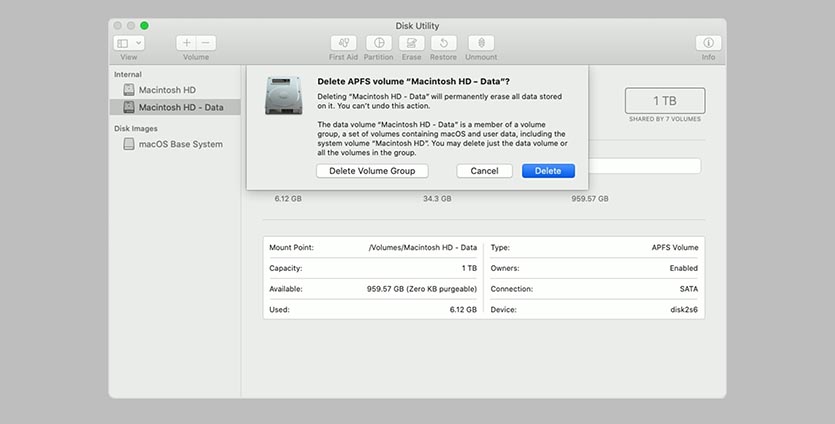Select Macintosh HD in sidebar
Image resolution: width=835 pixels, height=424 pixels.
pyautogui.click(x=166, y=90)
